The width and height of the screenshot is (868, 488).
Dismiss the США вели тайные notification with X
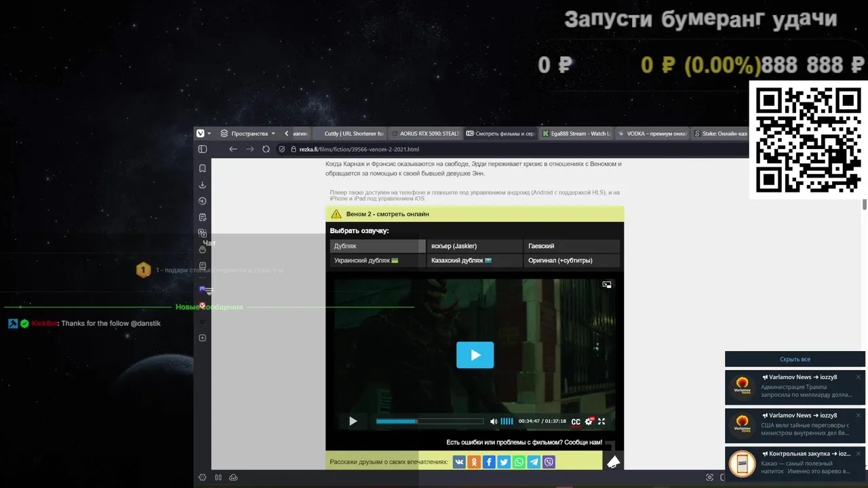click(x=858, y=415)
